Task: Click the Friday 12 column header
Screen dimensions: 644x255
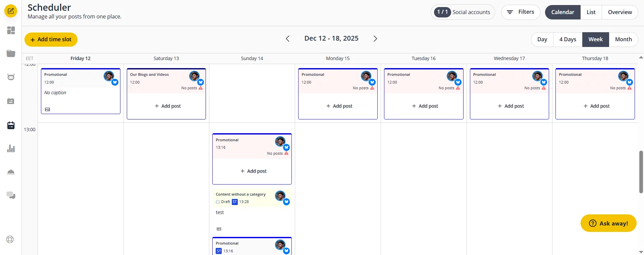Action: (80, 58)
